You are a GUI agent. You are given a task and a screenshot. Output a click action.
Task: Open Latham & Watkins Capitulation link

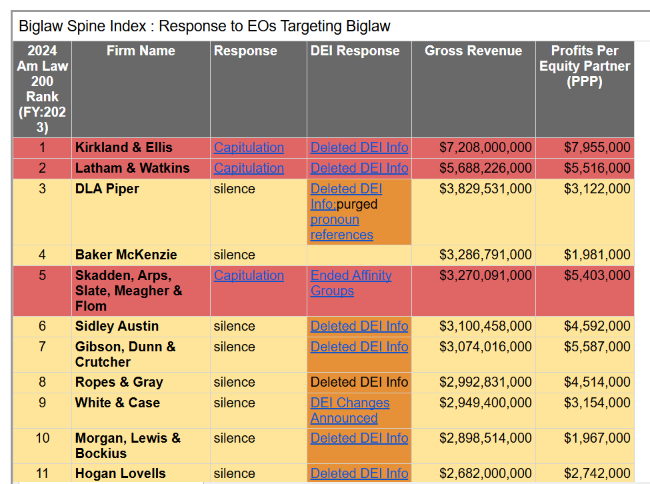(249, 168)
